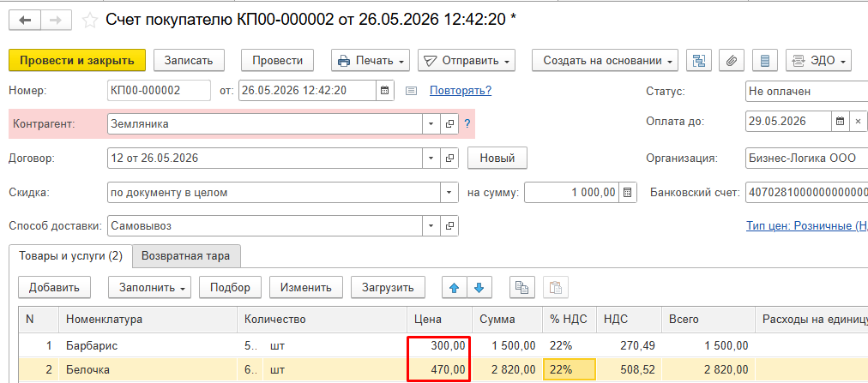Open Заполнить dropdown button
The image size is (868, 383).
(149, 287)
